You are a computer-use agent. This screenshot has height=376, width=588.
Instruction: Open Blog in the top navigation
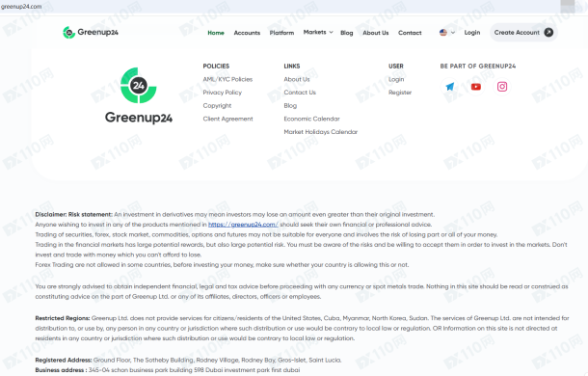346,33
